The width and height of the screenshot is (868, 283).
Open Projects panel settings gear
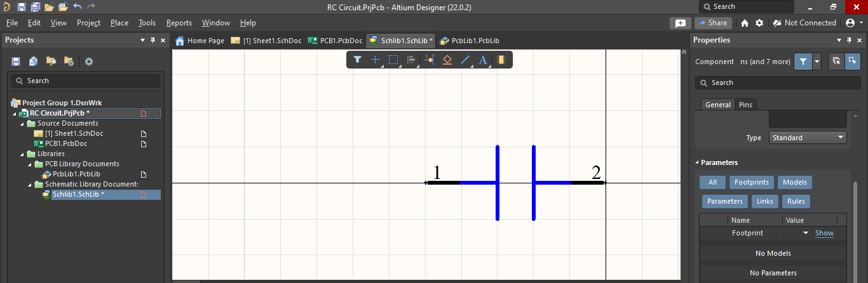(x=89, y=62)
